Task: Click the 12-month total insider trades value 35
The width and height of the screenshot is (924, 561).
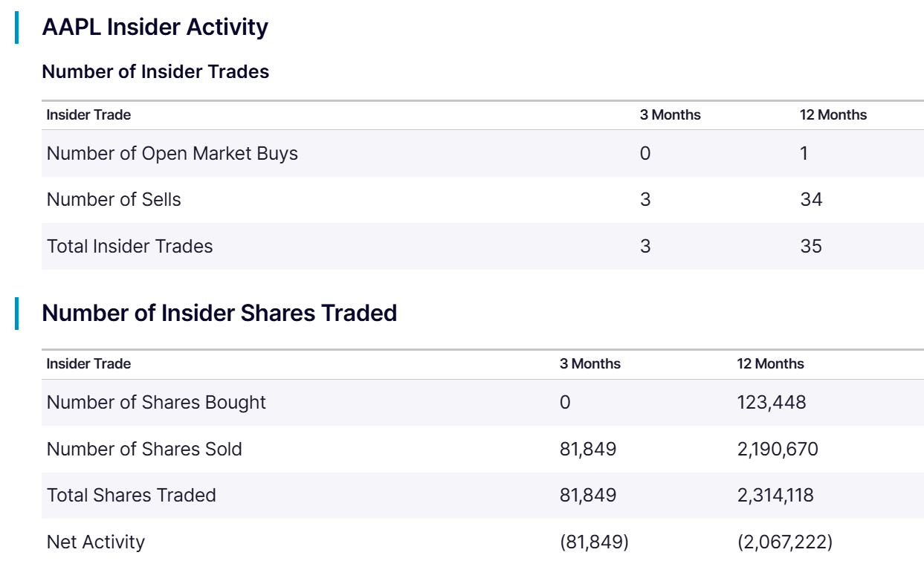Action: click(x=811, y=247)
